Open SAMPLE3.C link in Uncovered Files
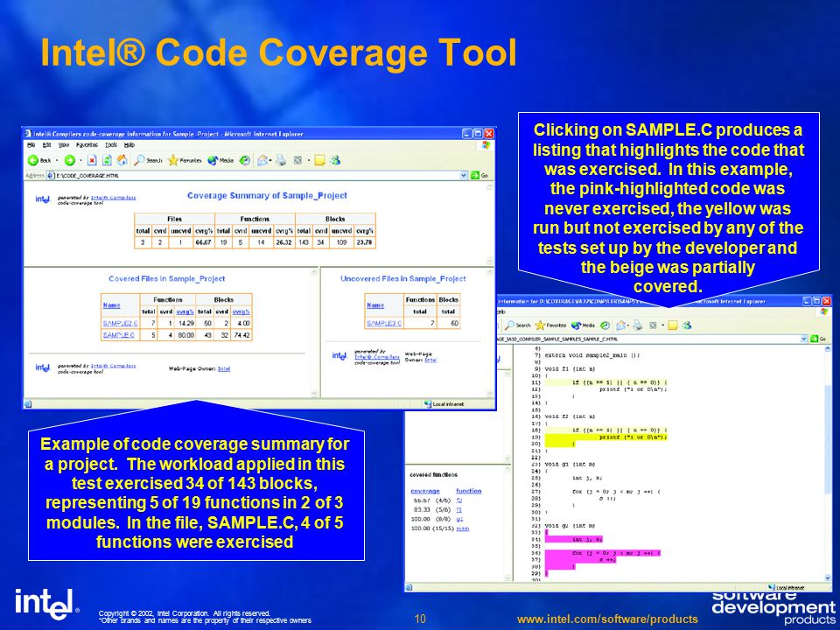Image resolution: width=840 pixels, height=630 pixels. pos(384,324)
